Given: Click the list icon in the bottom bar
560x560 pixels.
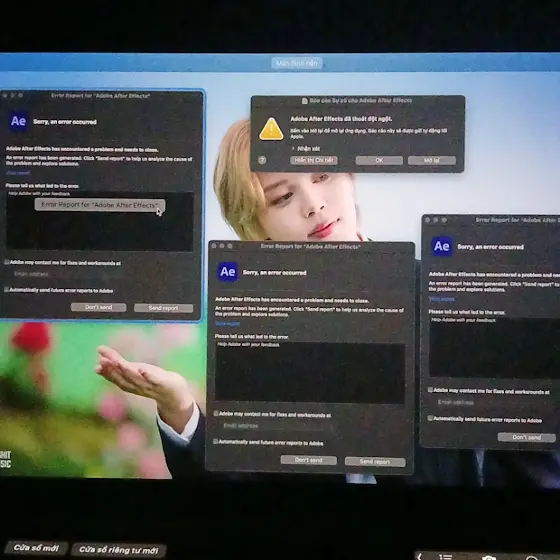Looking at the screenshot, I should tap(445, 557).
